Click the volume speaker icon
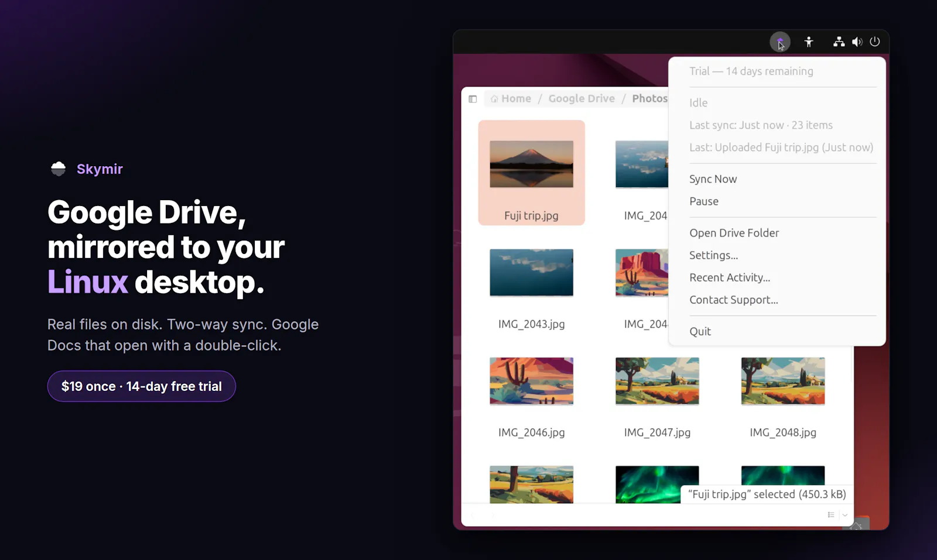937x560 pixels. coord(857,42)
